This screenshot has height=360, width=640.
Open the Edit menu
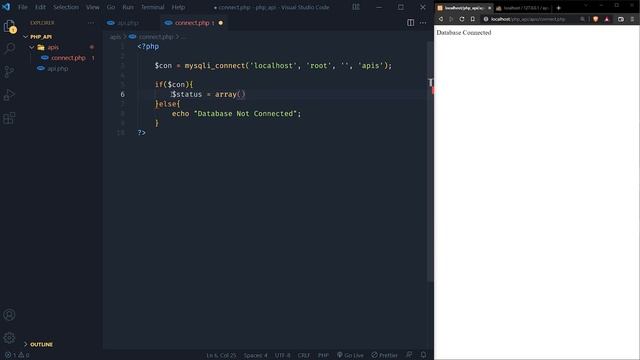coord(40,7)
